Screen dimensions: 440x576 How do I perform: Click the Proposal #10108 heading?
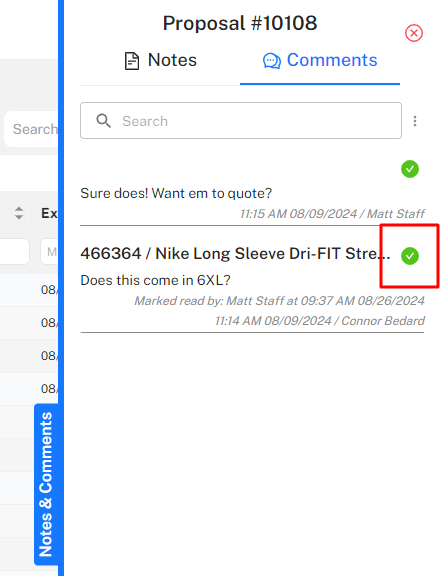click(x=240, y=23)
